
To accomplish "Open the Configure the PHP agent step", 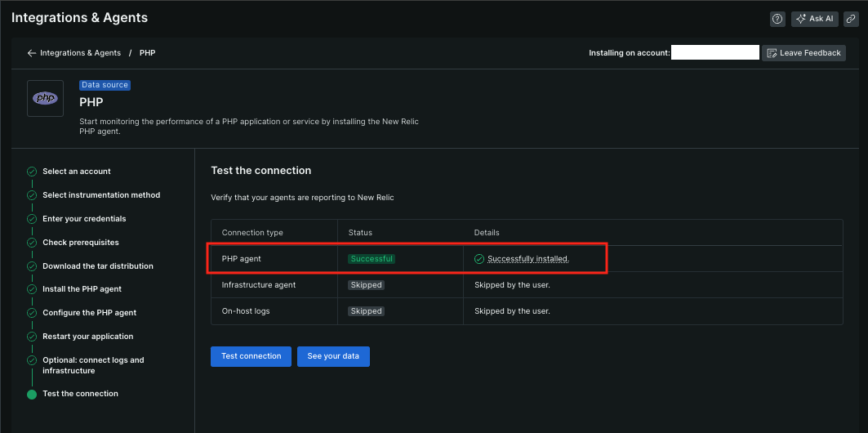I will [90, 313].
